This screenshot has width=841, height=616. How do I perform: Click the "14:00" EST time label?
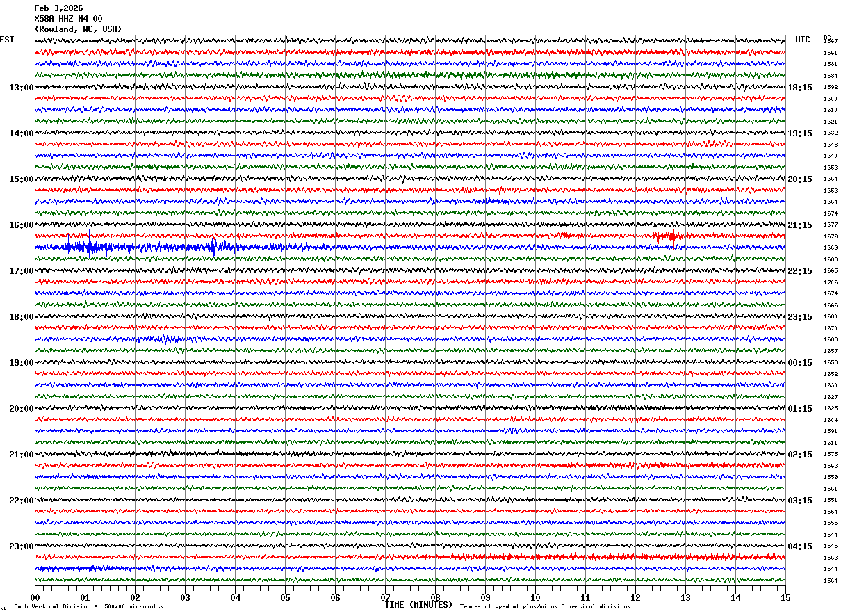pyautogui.click(x=21, y=133)
